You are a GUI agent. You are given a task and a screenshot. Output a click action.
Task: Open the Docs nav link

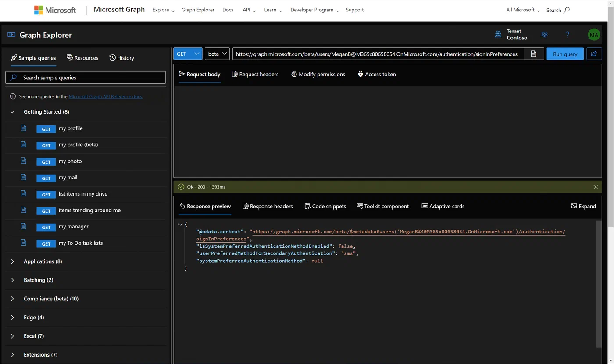pyautogui.click(x=228, y=10)
